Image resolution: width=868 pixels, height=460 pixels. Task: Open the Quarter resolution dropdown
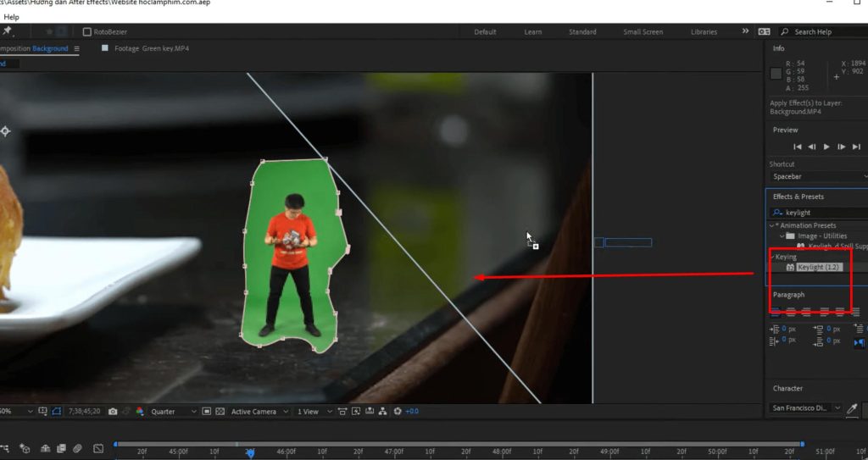173,411
